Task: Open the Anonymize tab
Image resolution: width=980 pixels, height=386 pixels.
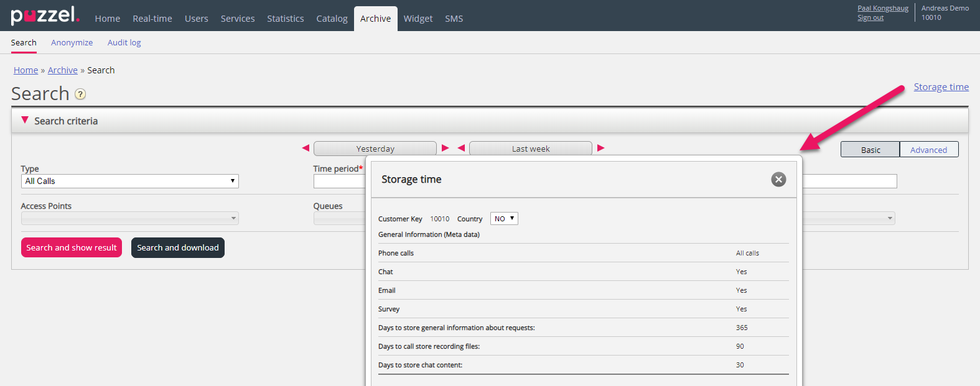Action: click(72, 42)
